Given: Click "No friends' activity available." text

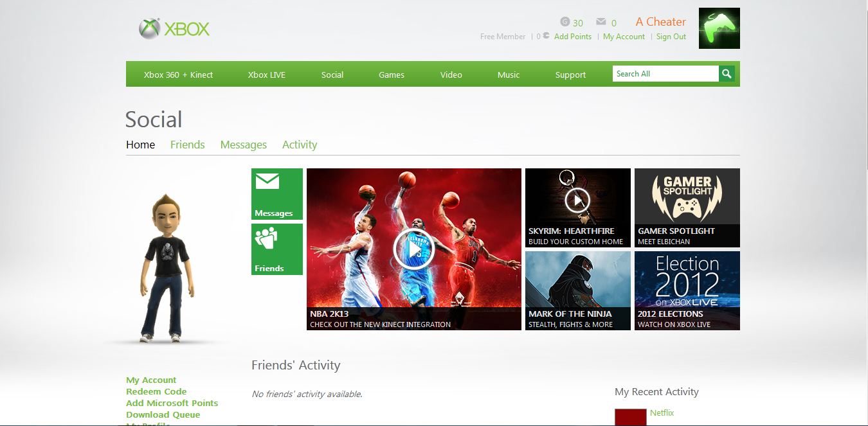Looking at the screenshot, I should 307,394.
